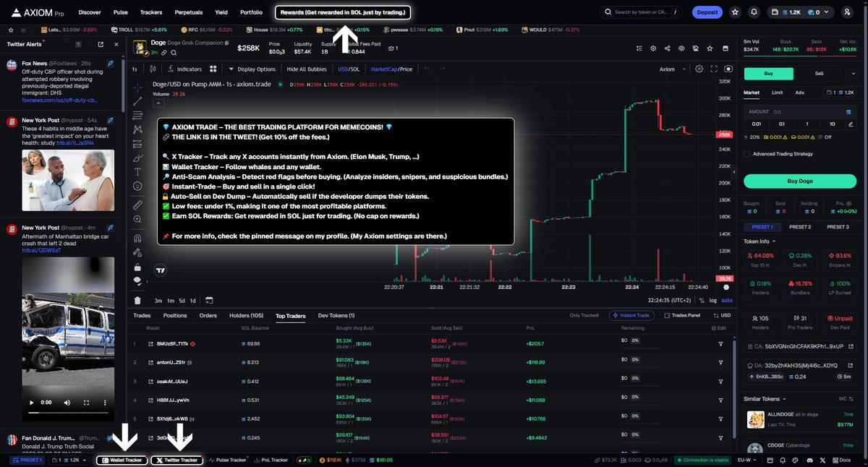Open Indicators menu on chart
868x467 pixels.
pyautogui.click(x=184, y=69)
